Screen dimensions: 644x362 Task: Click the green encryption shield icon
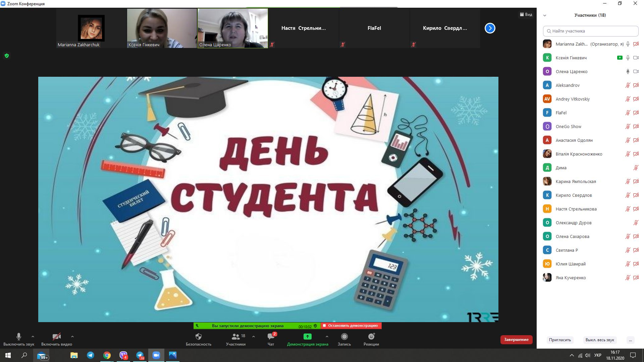7,56
